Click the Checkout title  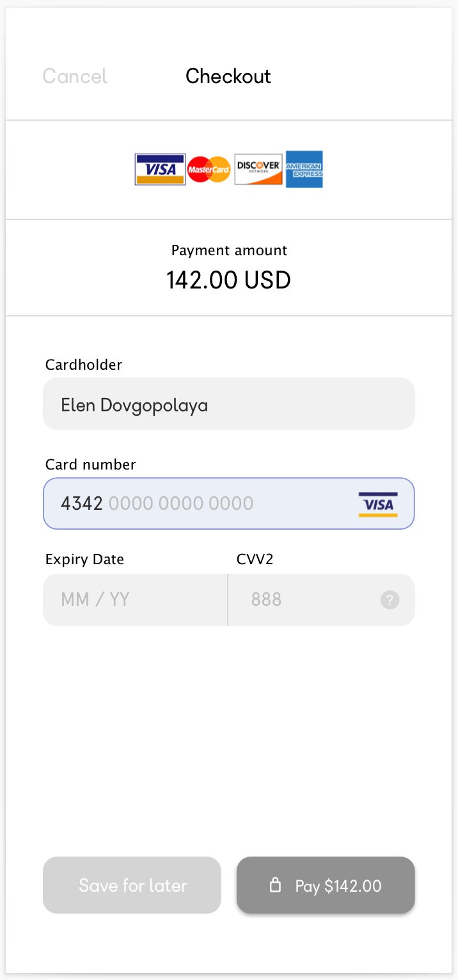(228, 76)
